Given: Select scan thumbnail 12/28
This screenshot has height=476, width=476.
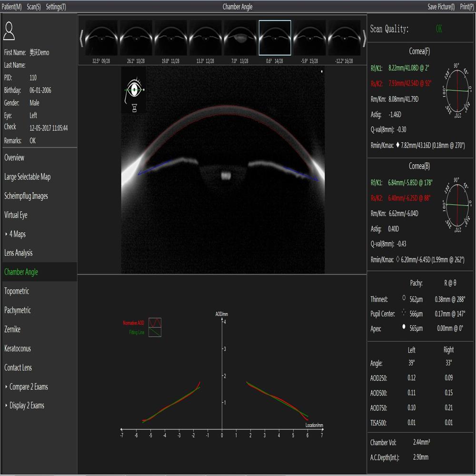Looking at the screenshot, I should coord(205,38).
